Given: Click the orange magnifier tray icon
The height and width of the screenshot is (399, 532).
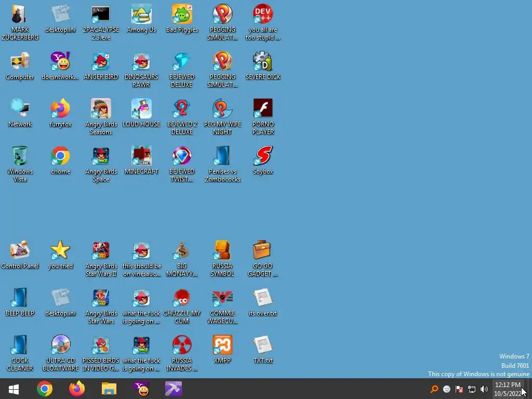Looking at the screenshot, I should (x=434, y=389).
